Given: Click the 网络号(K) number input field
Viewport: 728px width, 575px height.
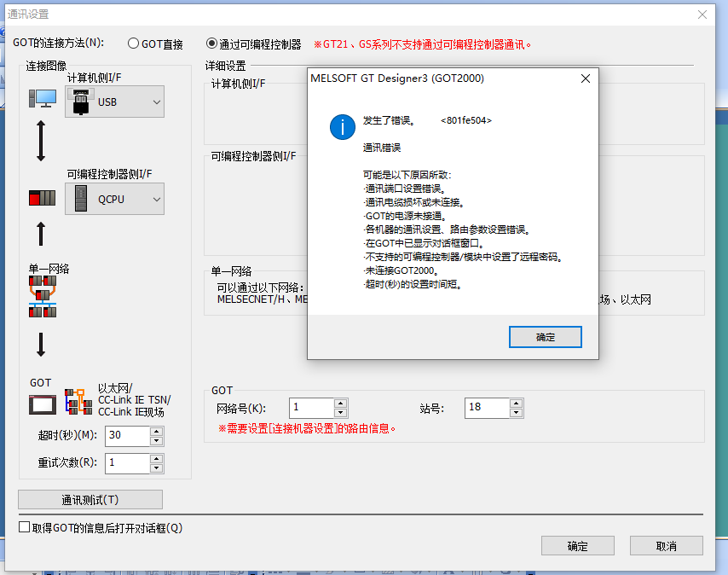Looking at the screenshot, I should 311,408.
